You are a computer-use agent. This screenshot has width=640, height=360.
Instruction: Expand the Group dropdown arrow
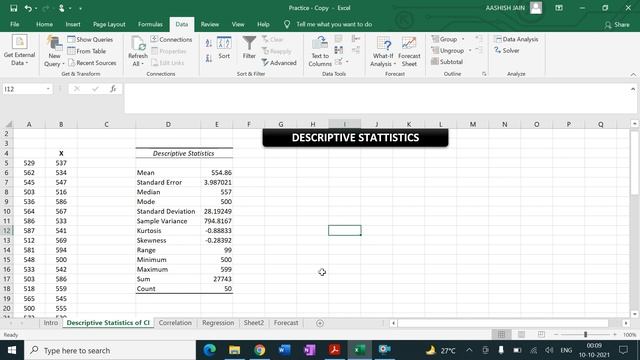[463, 39]
